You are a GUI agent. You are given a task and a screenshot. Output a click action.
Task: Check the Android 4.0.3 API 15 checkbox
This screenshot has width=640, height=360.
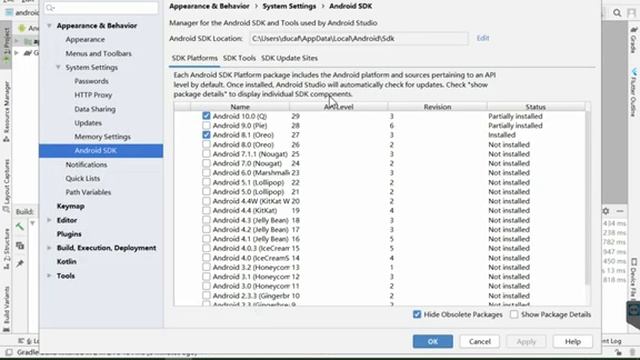[206, 248]
